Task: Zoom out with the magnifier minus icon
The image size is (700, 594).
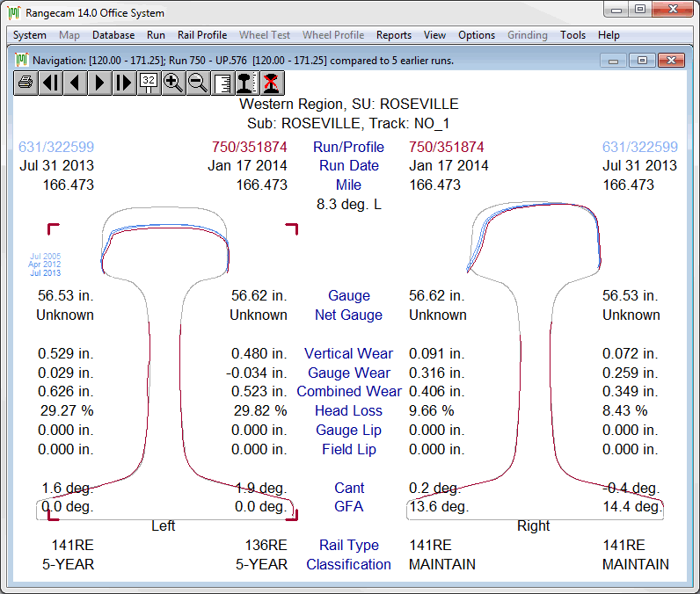Action: pyautogui.click(x=198, y=83)
